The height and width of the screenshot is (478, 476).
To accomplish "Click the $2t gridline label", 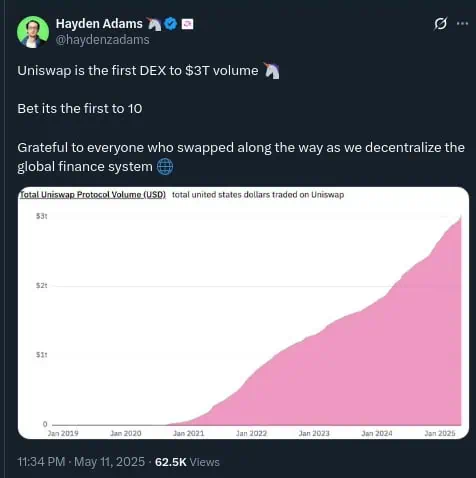I will click(x=42, y=286).
